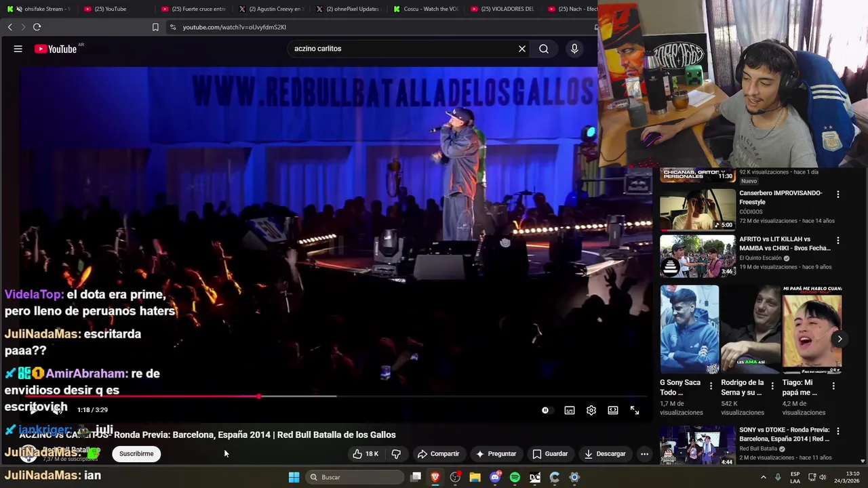This screenshot has width=868, height=488.
Task: Open options menu for Canserbero IMPROVISANDO video
Action: 837,195
